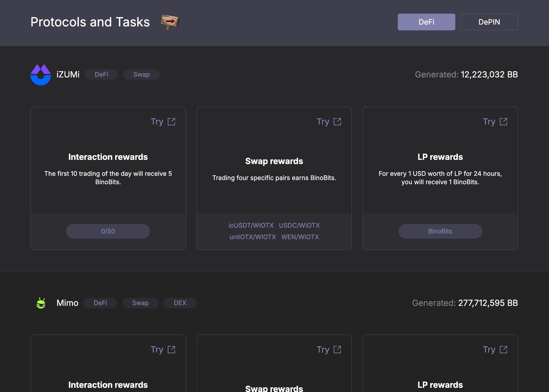The image size is (549, 392).
Task: Open external link icon on Mimo Swap rewards
Action: (337, 349)
